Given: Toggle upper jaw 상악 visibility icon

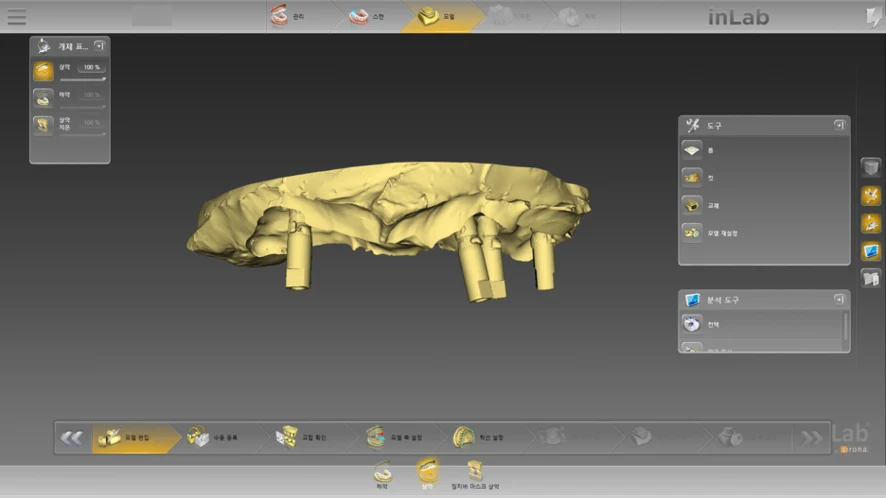Looking at the screenshot, I should [43, 71].
